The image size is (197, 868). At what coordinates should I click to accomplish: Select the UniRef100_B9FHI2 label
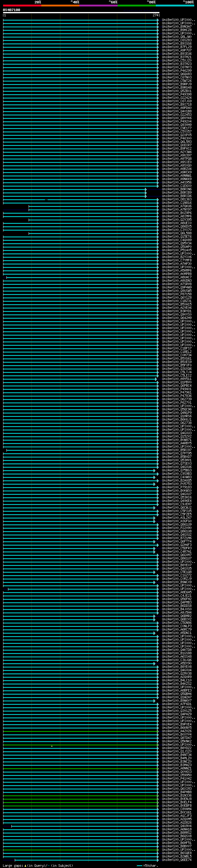coord(177,149)
